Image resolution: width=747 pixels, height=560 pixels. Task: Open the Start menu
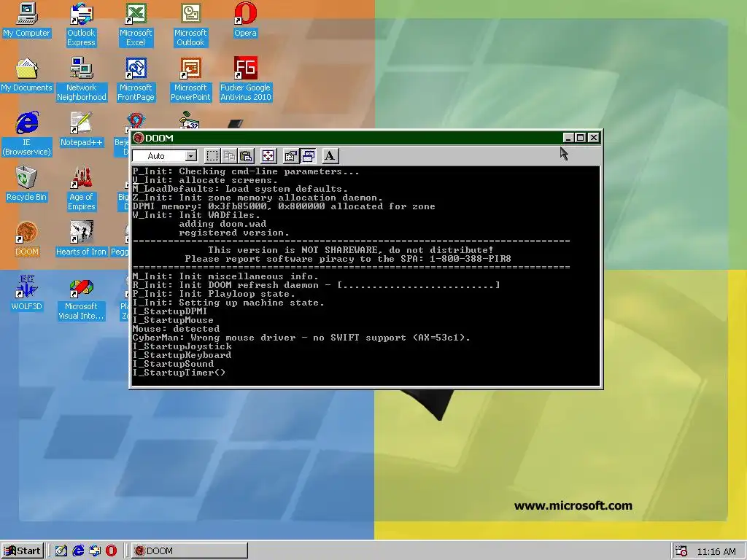point(23,551)
